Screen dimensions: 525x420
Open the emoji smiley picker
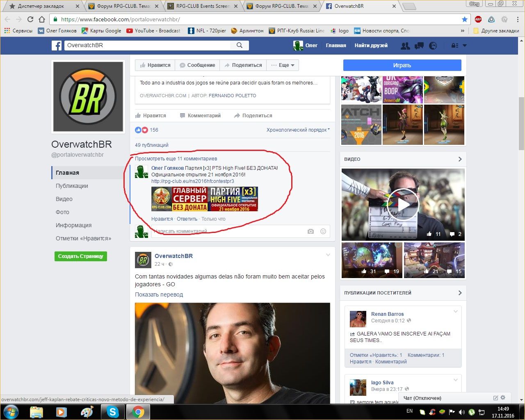(323, 231)
